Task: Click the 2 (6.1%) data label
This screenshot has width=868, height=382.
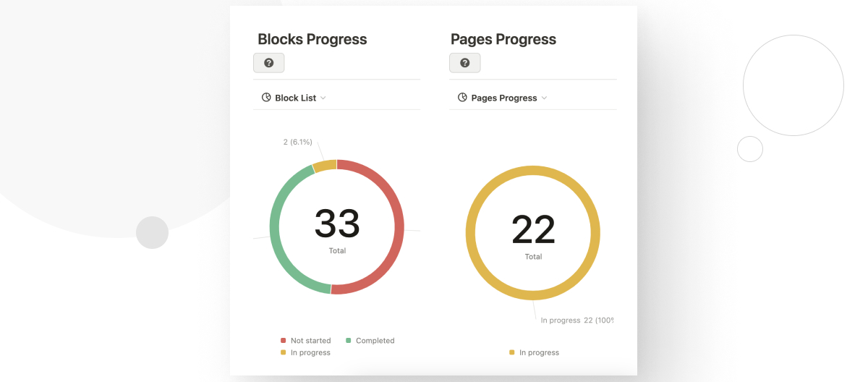Action: pyautogui.click(x=297, y=143)
